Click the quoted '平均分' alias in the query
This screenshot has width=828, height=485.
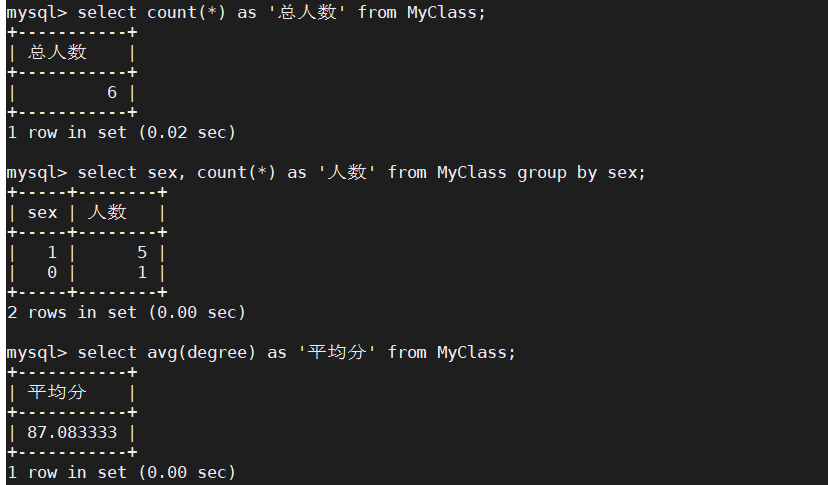(337, 352)
